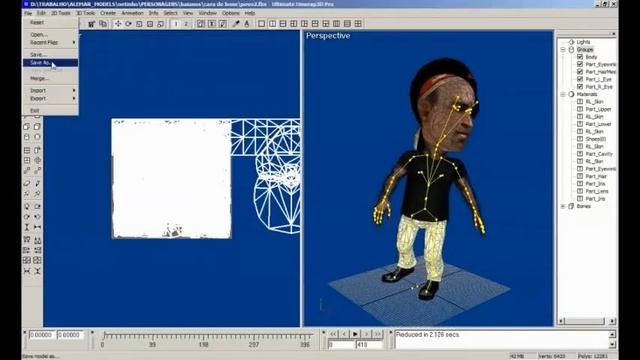Select the horizontal double-arrow icon in left palette
Image resolution: width=640 pixels, height=360 pixels.
point(37,227)
